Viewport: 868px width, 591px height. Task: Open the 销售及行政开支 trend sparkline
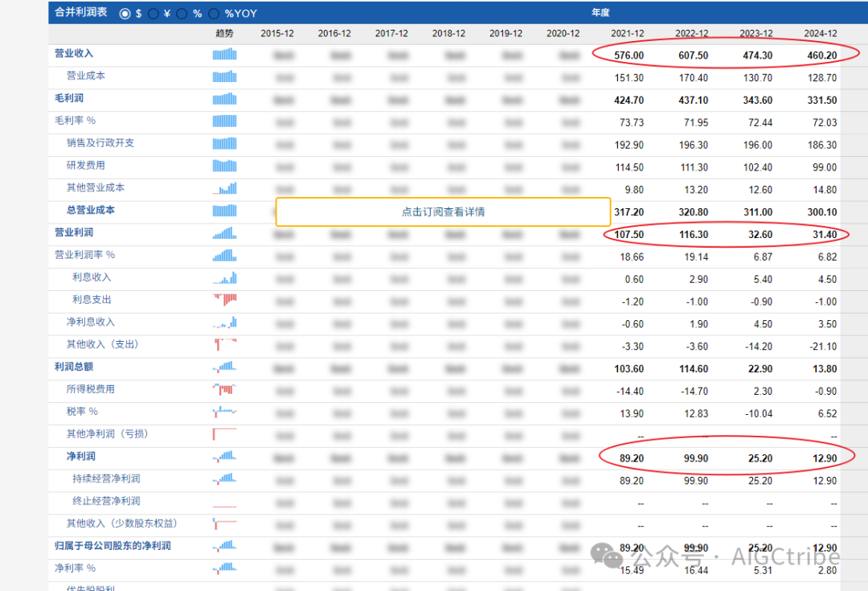tap(225, 143)
